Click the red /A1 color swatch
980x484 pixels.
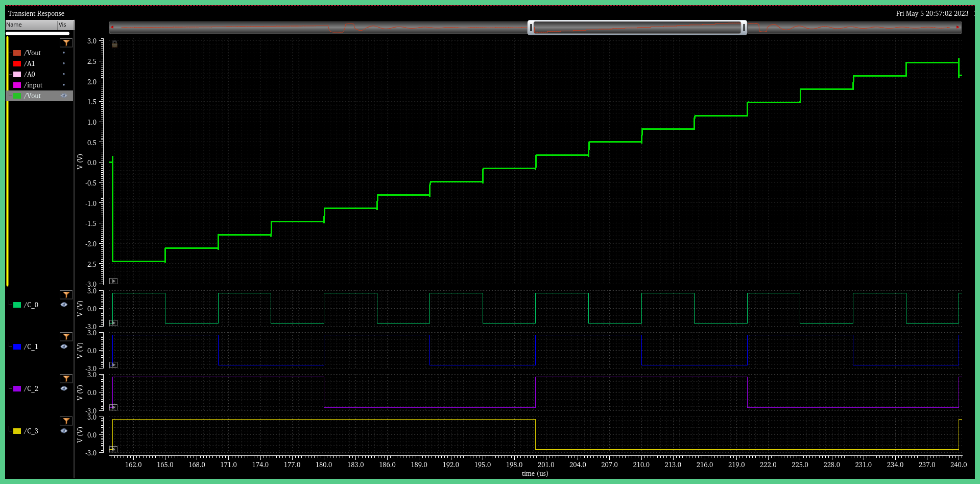click(17, 63)
